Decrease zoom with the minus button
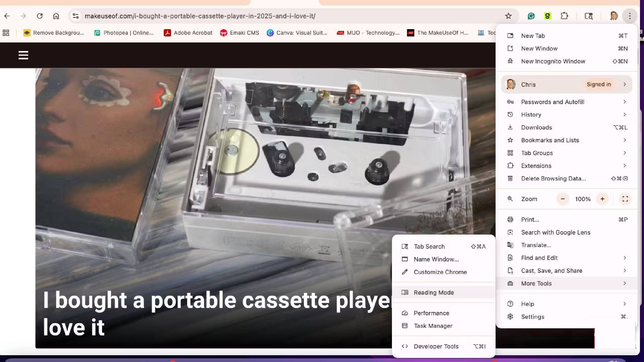 (x=562, y=199)
